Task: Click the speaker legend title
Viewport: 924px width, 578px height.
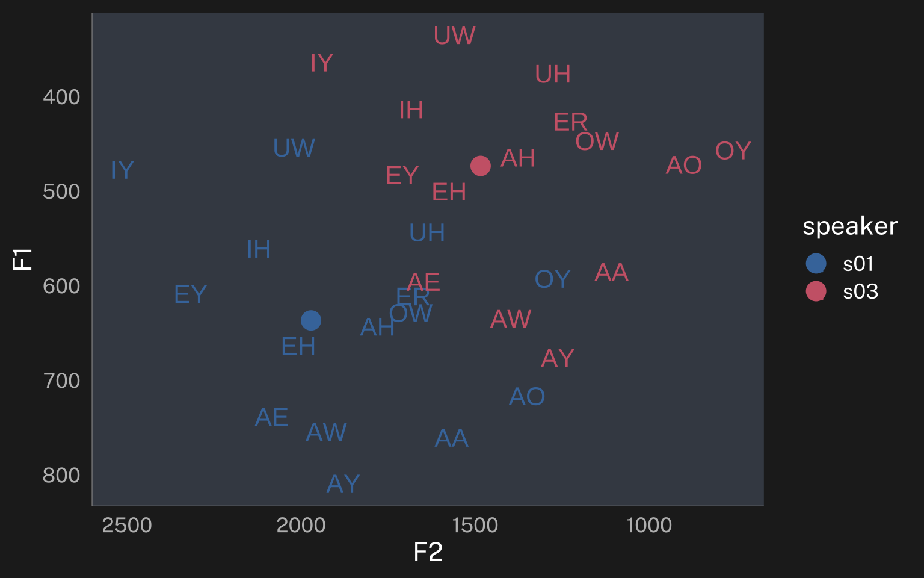Action: 850,226
